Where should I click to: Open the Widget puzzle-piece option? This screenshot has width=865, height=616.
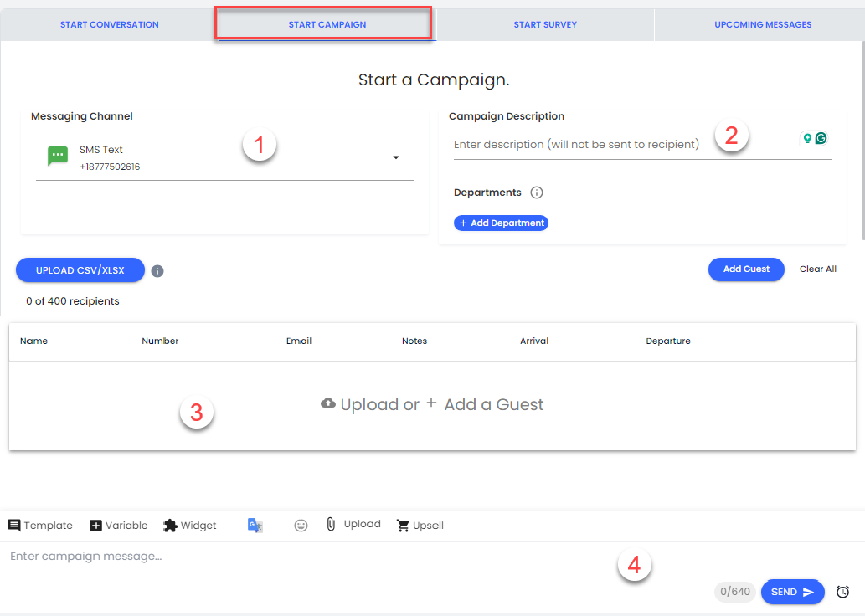(189, 526)
